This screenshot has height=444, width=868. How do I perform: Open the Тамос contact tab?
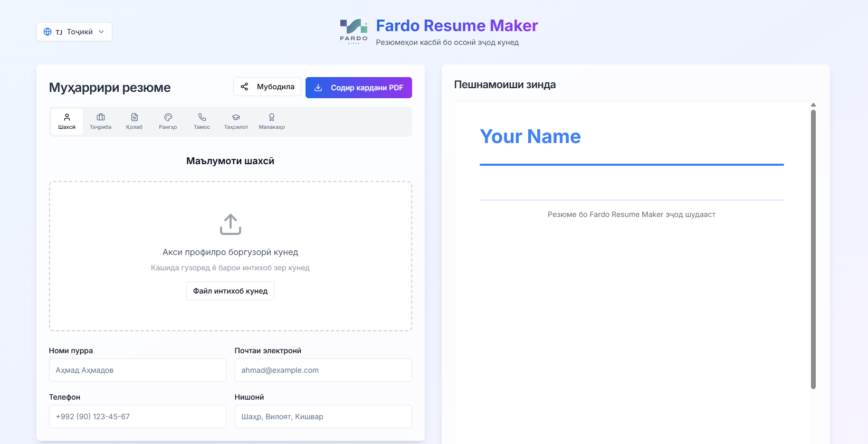click(x=202, y=121)
